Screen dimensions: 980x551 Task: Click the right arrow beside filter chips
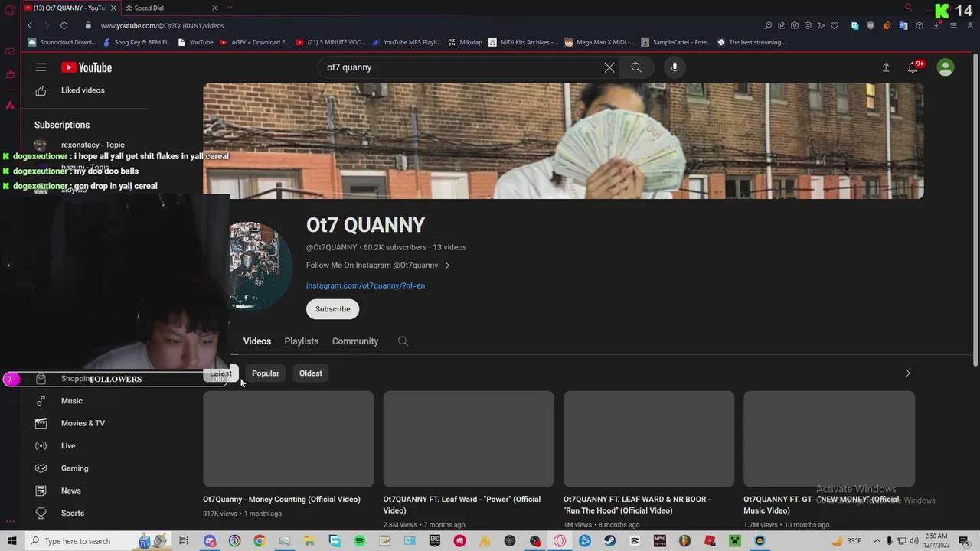[907, 373]
